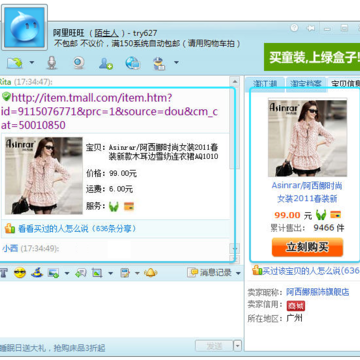Screen dimensions: 360x360
Task: Send a picture using the image icon
Action: 53,273
